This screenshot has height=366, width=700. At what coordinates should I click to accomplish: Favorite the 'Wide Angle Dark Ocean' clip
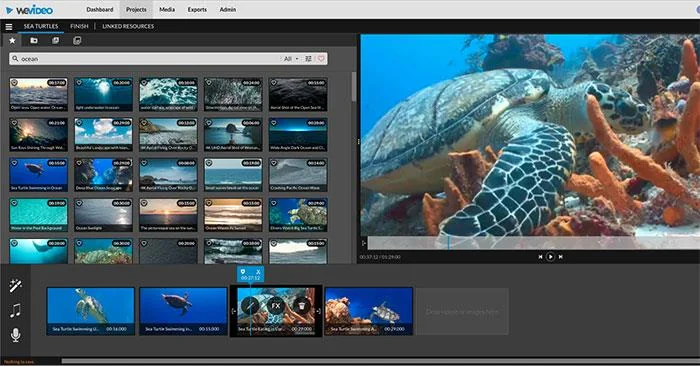[274, 123]
